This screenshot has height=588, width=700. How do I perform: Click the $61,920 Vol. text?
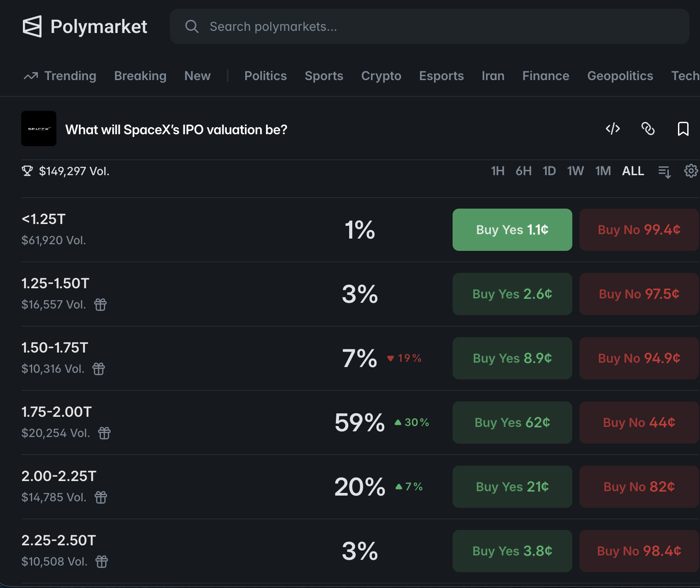pyautogui.click(x=54, y=240)
